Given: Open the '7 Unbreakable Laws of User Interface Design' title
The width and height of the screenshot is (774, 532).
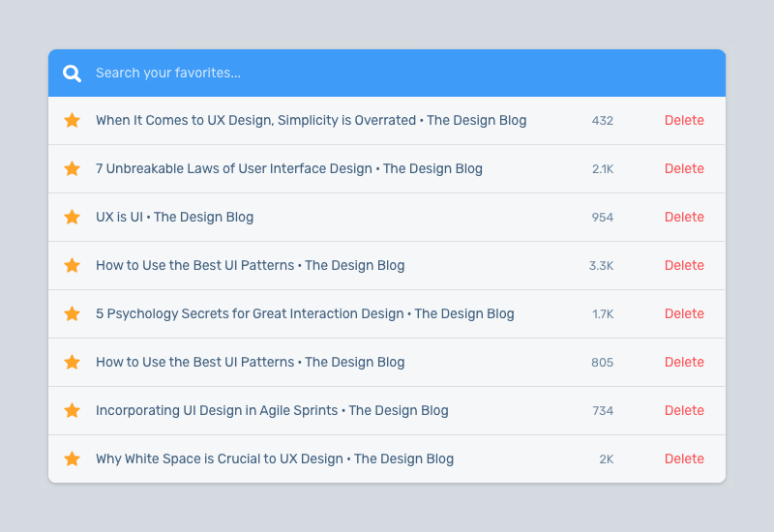Looking at the screenshot, I should (288, 169).
